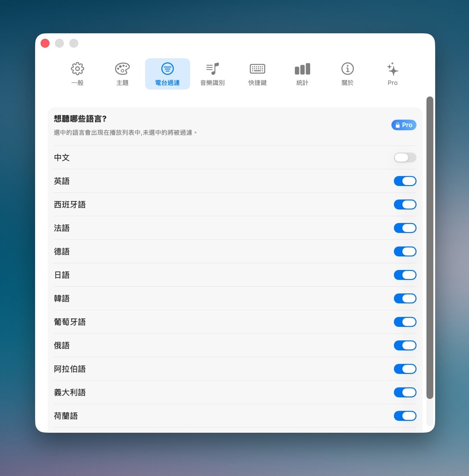The image size is (469, 476).
Task: Disable the 日語 language switch
Action: point(405,275)
